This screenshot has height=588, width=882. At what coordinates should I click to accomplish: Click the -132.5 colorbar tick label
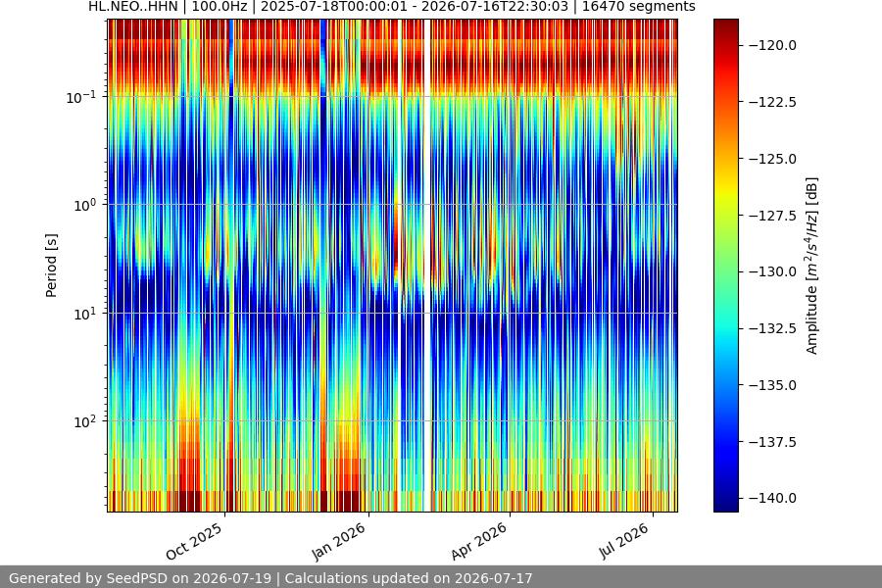773,328
